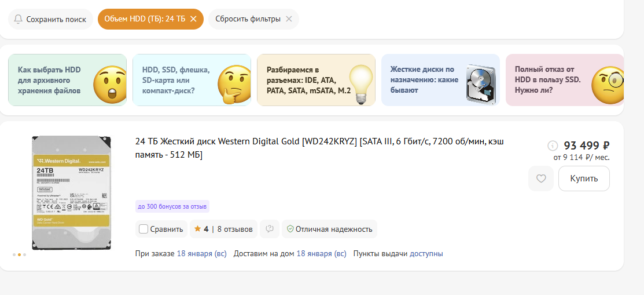The height and width of the screenshot is (295, 644).
Task: Open the questions speech-bubble icon
Action: 270,229
